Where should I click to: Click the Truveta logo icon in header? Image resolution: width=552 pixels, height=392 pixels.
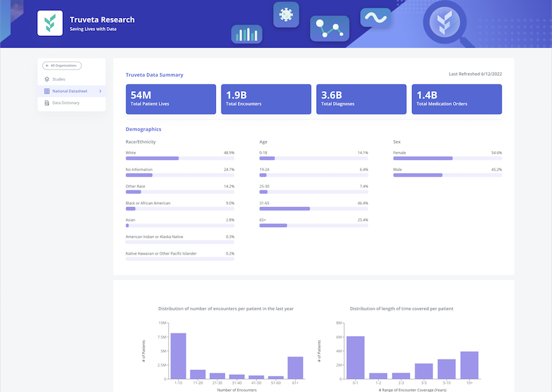point(50,23)
